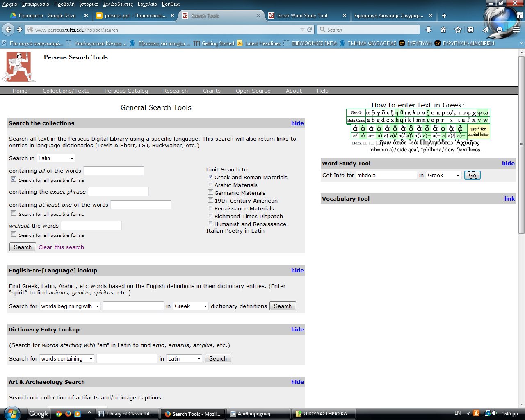Check 19th-Century American
Screen dimensions: 525x420
coord(210,200)
